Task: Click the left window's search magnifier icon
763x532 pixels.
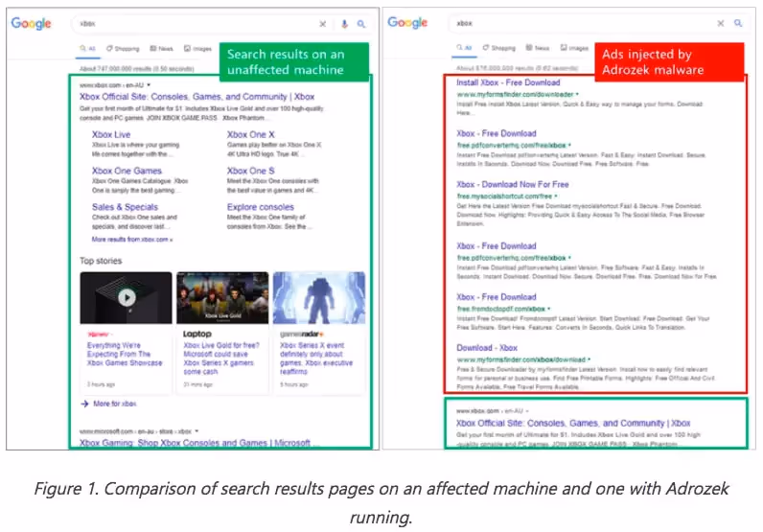Action: coord(361,24)
